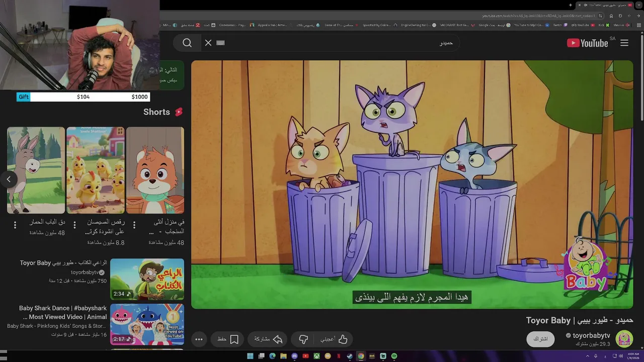Image resolution: width=644 pixels, height=362 pixels.
Task: Open the toyorbabytv channel name link
Action: coord(591,335)
